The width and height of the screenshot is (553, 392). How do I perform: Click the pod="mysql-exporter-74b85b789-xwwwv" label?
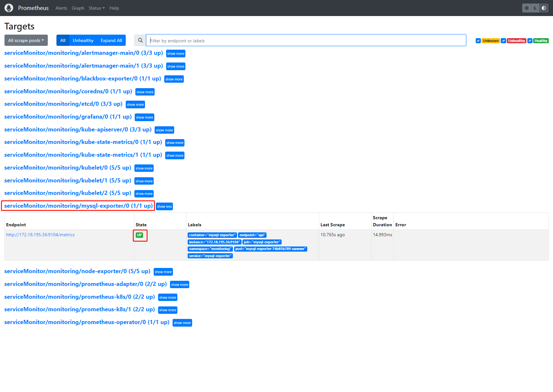click(x=270, y=249)
